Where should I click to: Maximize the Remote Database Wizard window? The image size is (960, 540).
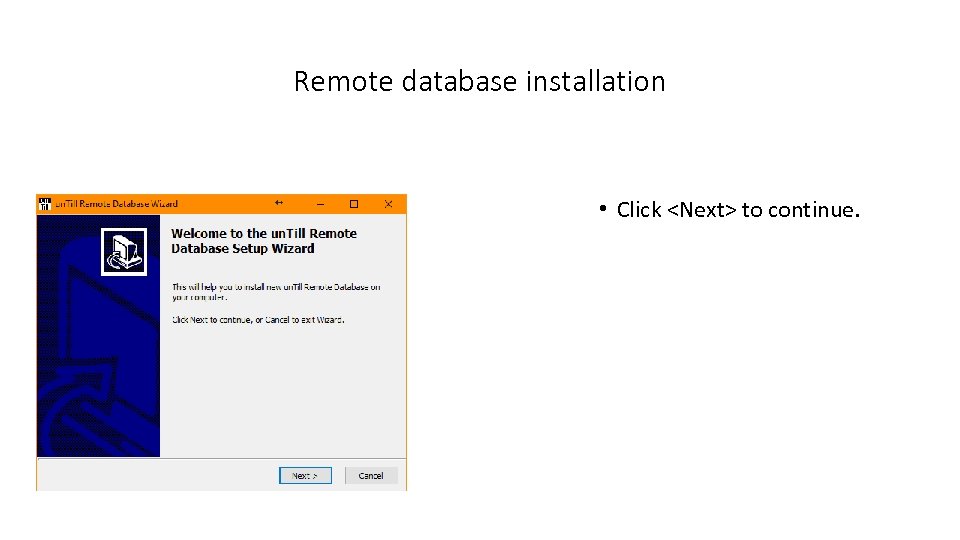click(353, 204)
